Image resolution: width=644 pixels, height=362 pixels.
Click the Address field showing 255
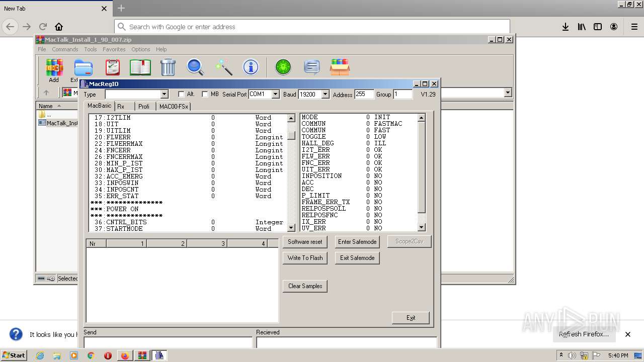[364, 94]
